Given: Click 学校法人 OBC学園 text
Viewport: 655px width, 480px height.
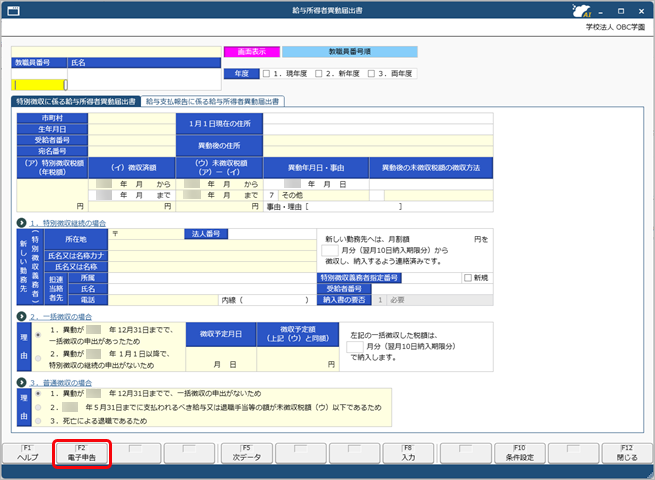Looking at the screenshot, I should (x=615, y=27).
